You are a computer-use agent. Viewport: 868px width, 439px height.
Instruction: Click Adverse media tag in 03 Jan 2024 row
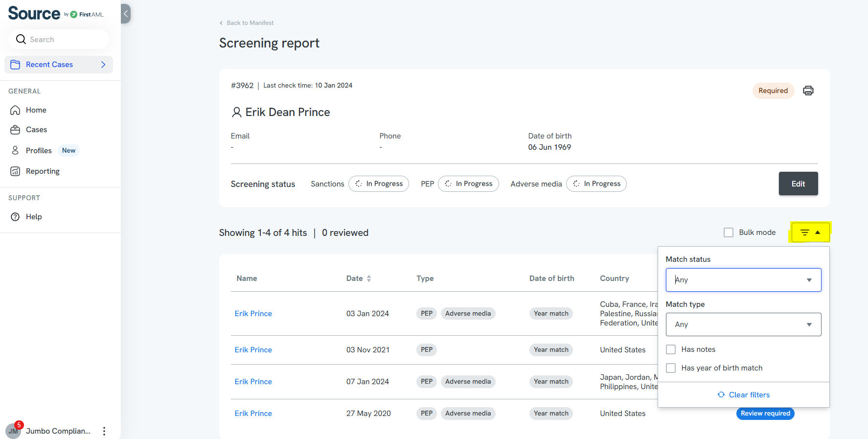click(x=468, y=314)
